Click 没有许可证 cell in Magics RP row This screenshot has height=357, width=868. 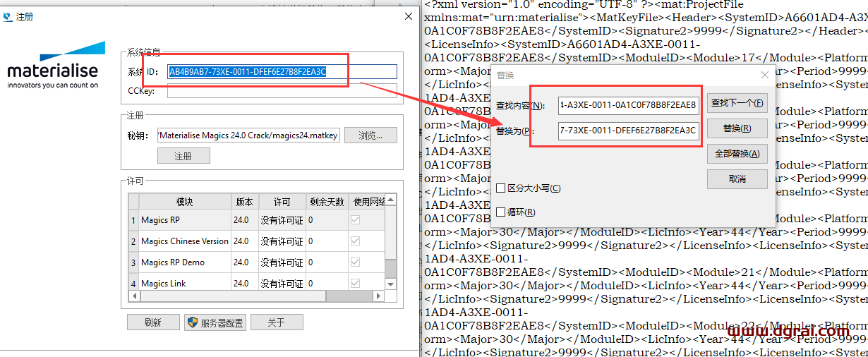pyautogui.click(x=282, y=220)
